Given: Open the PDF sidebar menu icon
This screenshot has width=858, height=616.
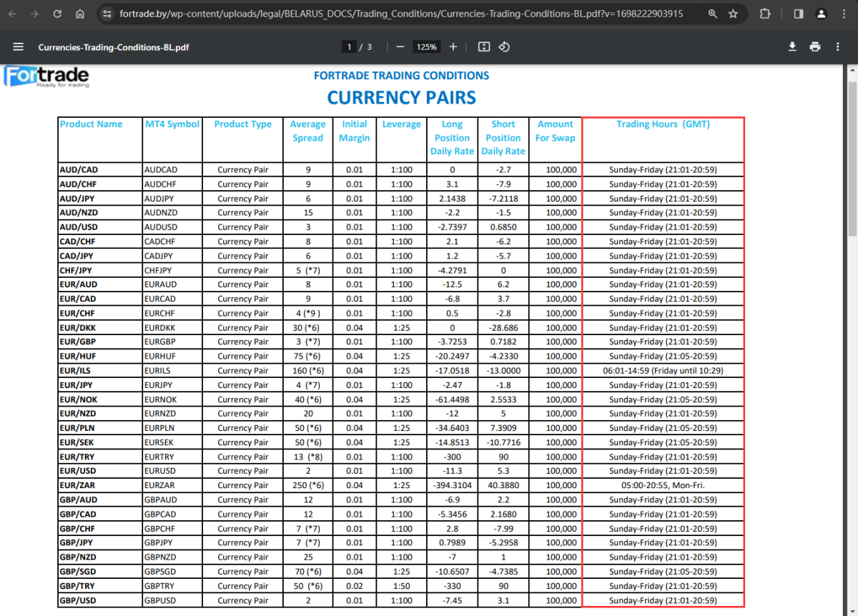Looking at the screenshot, I should (x=19, y=47).
